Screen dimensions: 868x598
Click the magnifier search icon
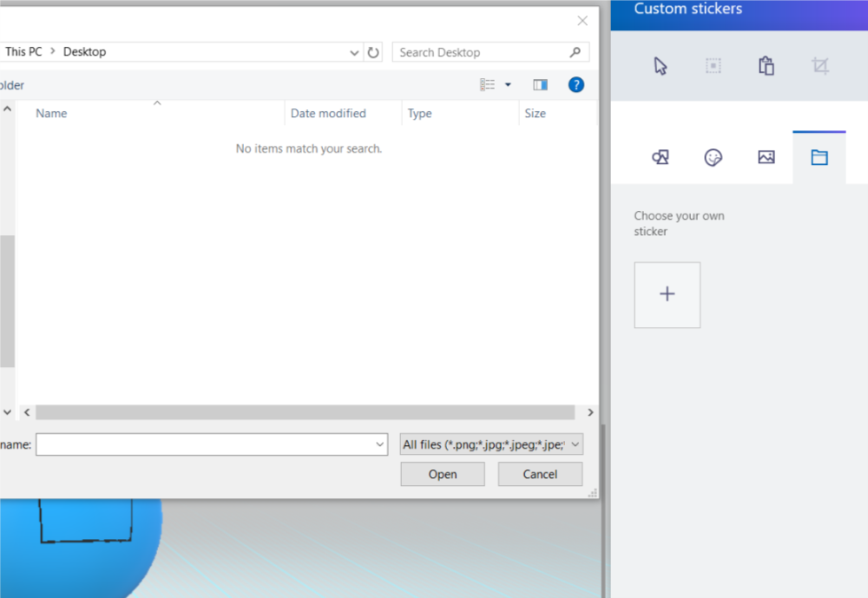point(575,52)
